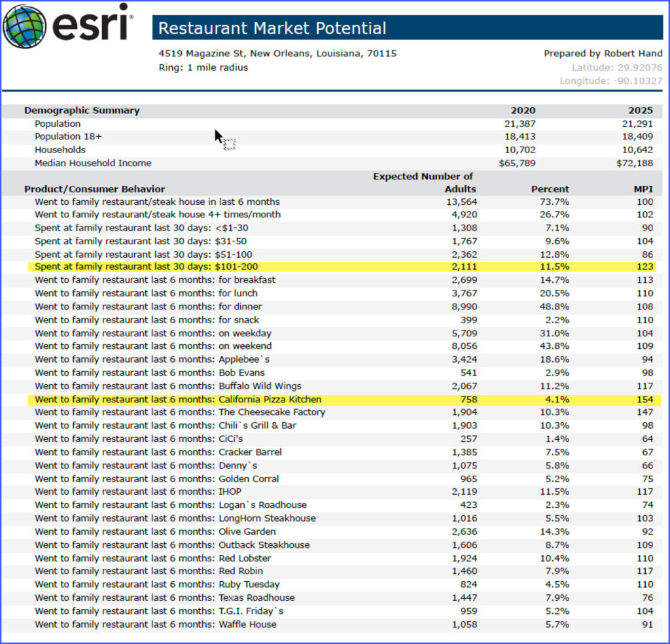Click the Outback Steakhouse row label
670x644 pixels.
[172, 545]
